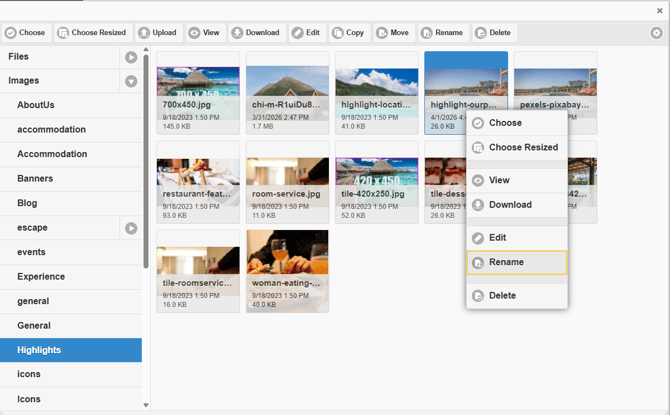Select Choose Resized in the context menu

pyautogui.click(x=516, y=148)
